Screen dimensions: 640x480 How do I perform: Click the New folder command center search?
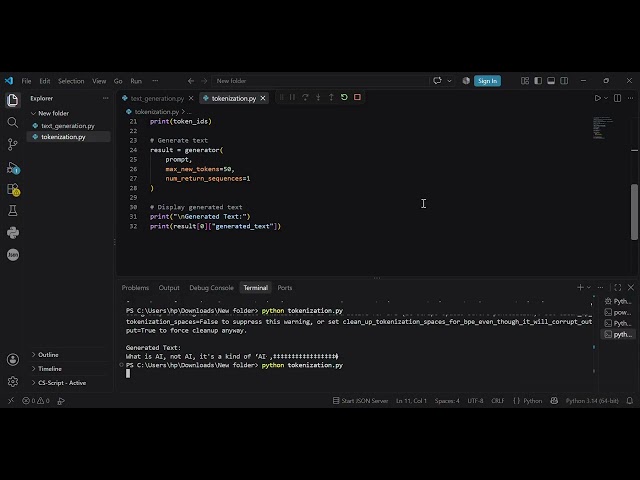click(x=320, y=81)
